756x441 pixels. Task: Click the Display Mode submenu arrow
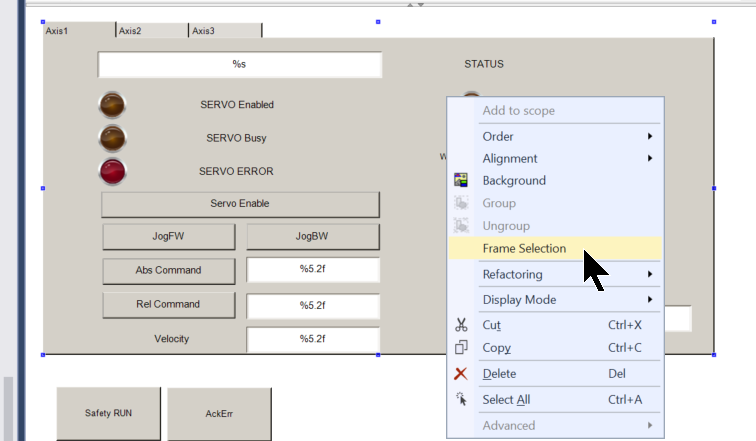650,299
